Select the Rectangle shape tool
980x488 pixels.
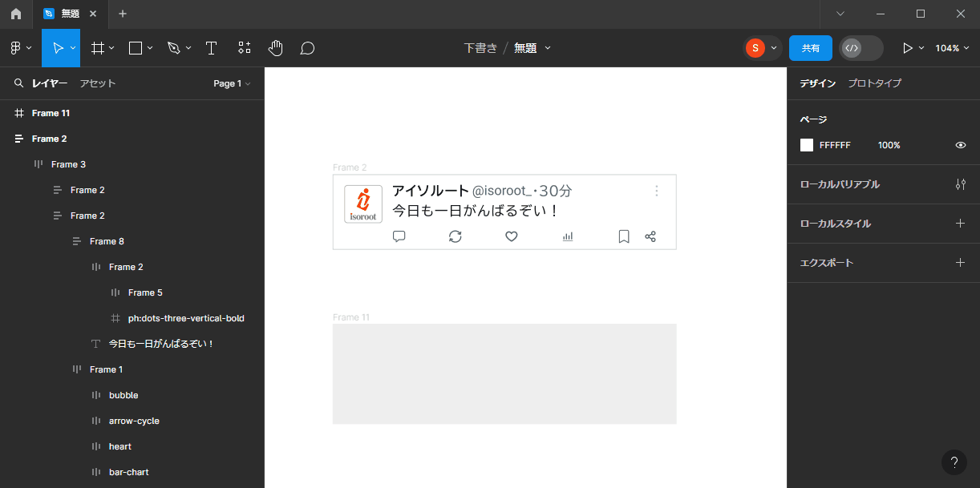click(136, 48)
